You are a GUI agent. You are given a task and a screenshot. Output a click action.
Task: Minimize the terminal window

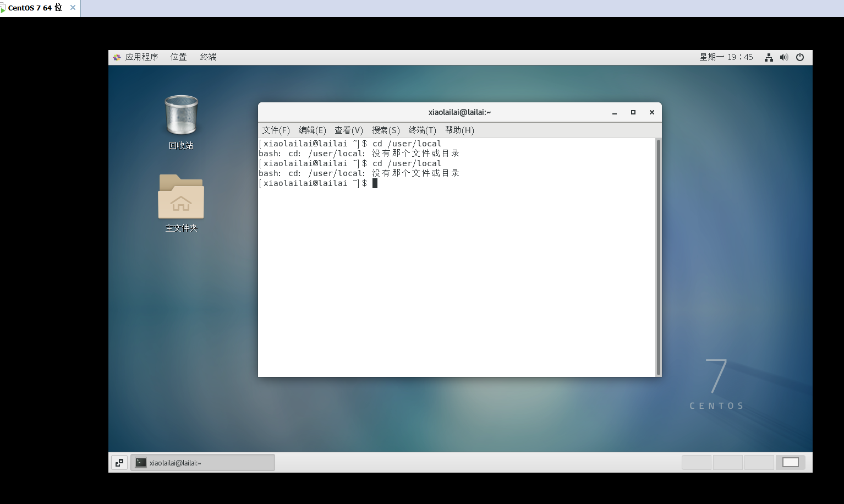click(x=615, y=112)
